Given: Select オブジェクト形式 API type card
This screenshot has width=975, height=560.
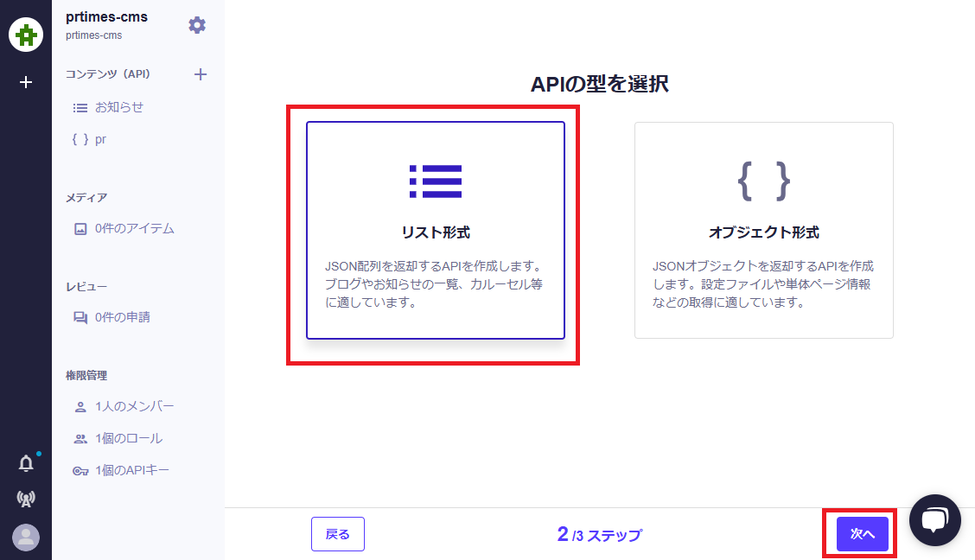Looking at the screenshot, I should (763, 230).
